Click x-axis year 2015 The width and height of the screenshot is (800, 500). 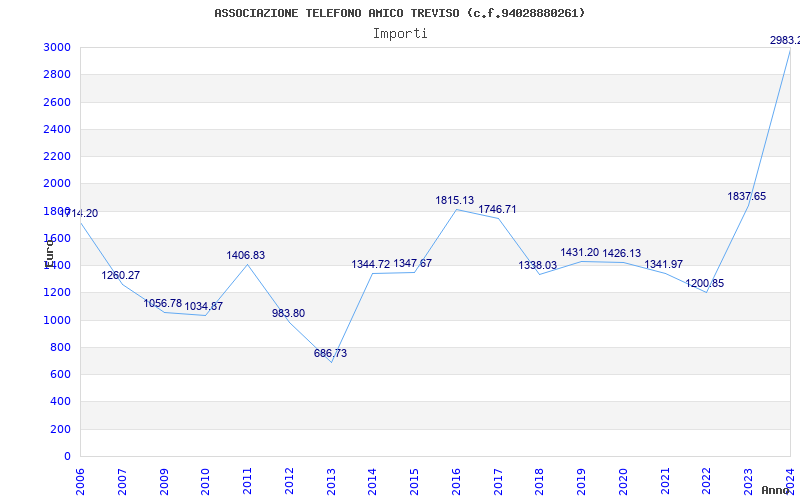[414, 482]
